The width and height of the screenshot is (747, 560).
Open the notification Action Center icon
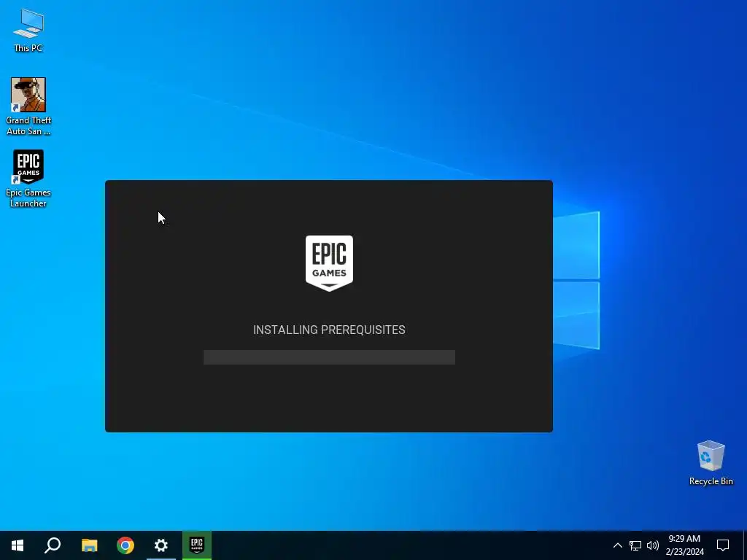(x=723, y=545)
